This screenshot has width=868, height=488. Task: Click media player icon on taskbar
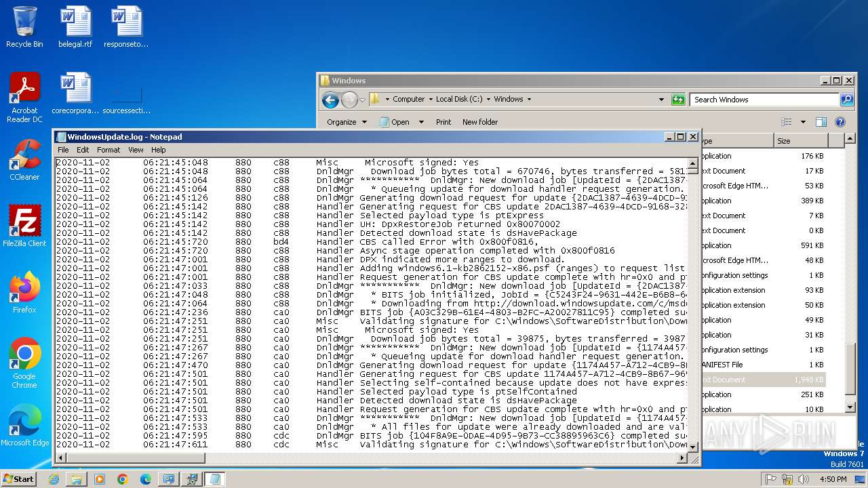(100, 479)
